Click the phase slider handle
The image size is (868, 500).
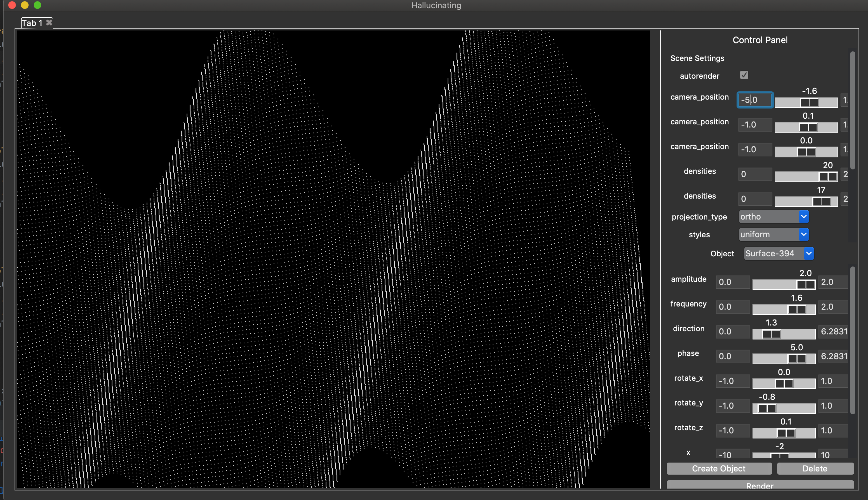click(797, 359)
